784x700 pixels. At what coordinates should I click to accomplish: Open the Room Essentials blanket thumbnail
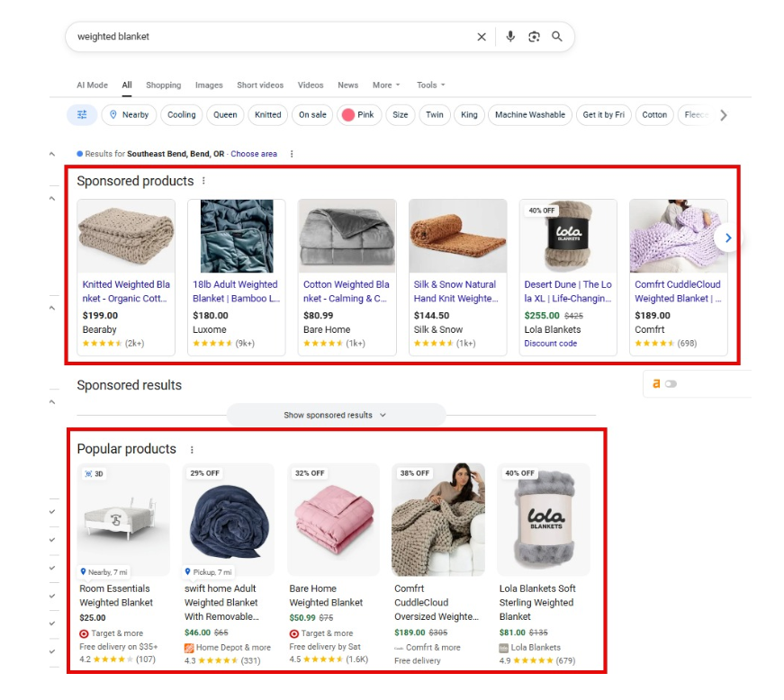click(124, 519)
